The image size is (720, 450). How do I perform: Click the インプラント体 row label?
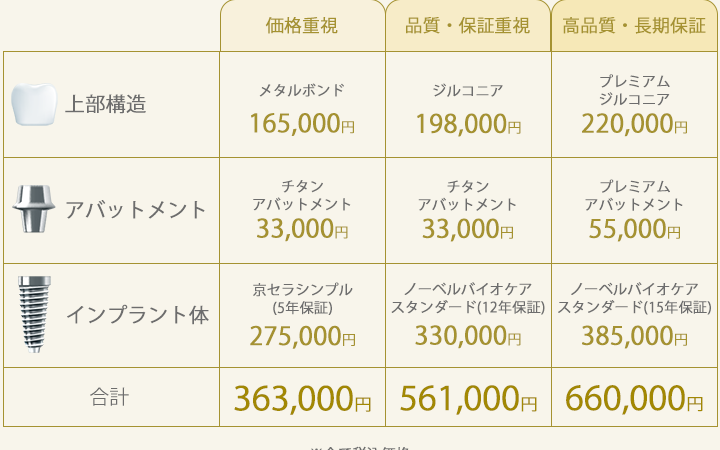(137, 315)
